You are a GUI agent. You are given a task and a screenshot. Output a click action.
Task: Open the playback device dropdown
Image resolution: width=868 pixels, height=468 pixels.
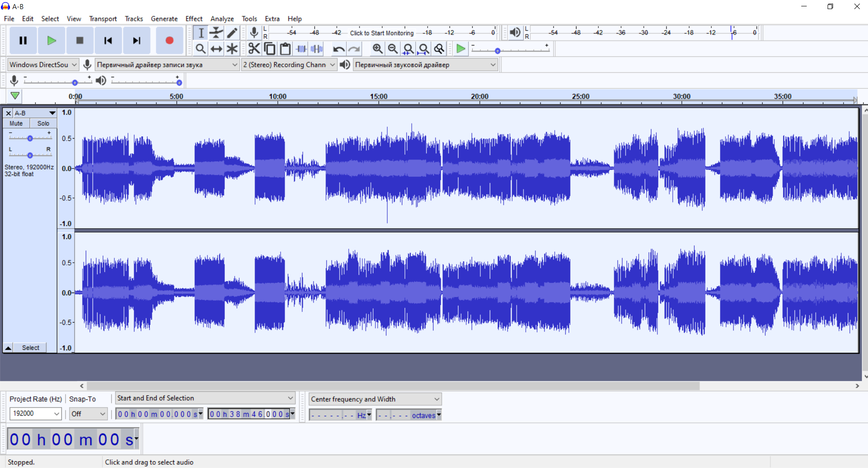(x=425, y=65)
